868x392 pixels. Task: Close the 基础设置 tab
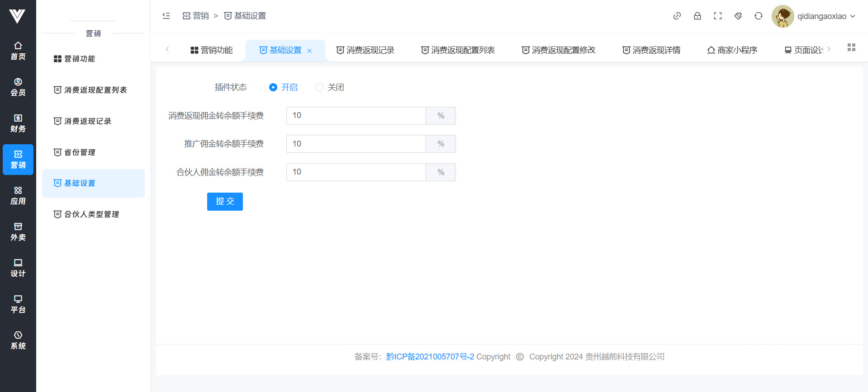(309, 51)
